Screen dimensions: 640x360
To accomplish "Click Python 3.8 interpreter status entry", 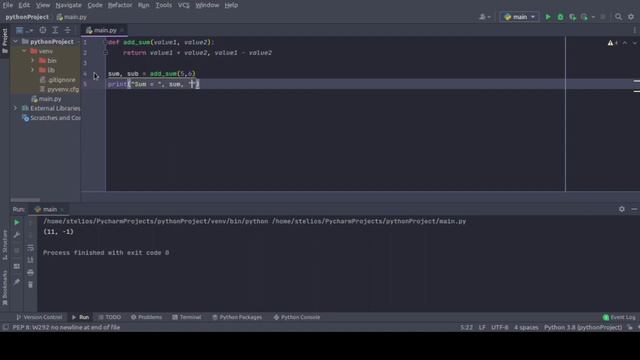I will point(583,327).
